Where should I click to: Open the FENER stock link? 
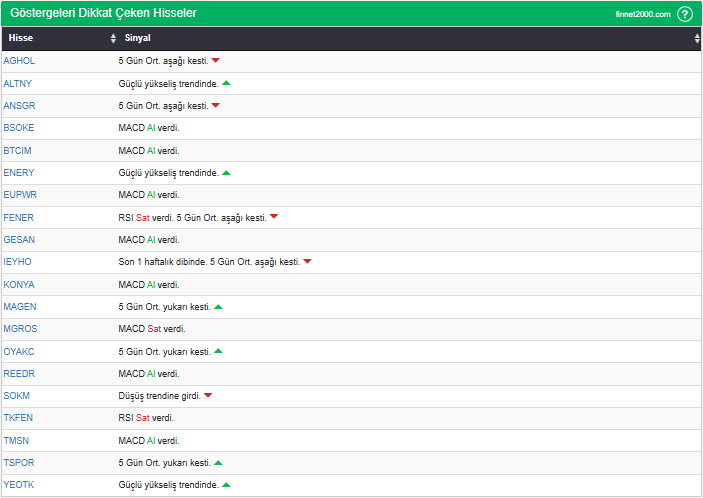point(19,218)
